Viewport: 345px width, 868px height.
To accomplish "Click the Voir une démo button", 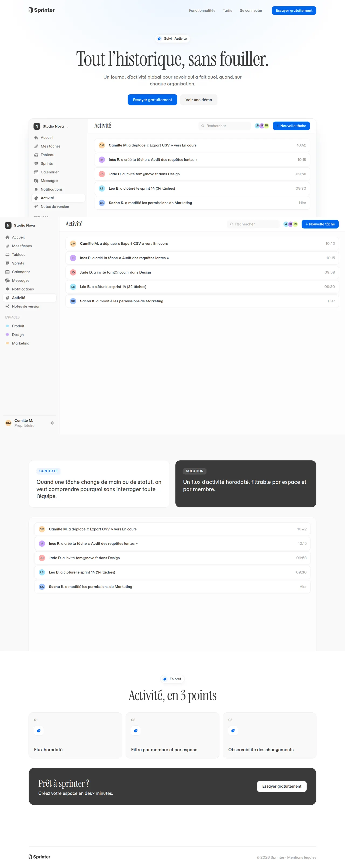I will (199, 100).
